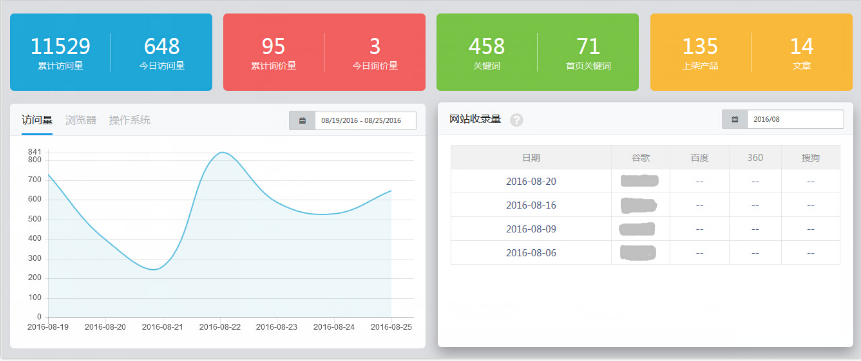Click the 搜狗 cell in the 2016-08-06 row
The width and height of the screenshot is (861, 361).
[x=810, y=253]
